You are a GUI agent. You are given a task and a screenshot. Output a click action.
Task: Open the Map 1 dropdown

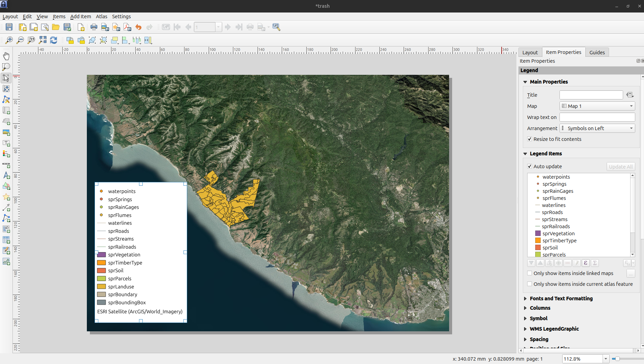tap(597, 106)
